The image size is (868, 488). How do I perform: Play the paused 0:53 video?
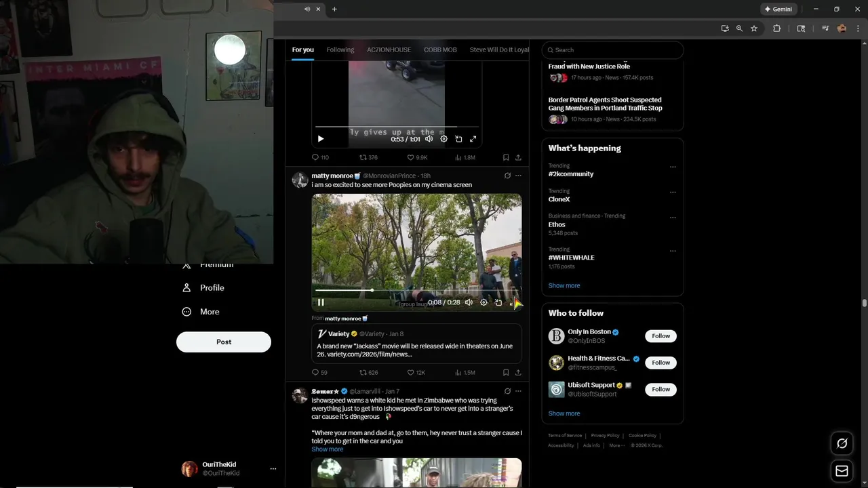click(321, 139)
